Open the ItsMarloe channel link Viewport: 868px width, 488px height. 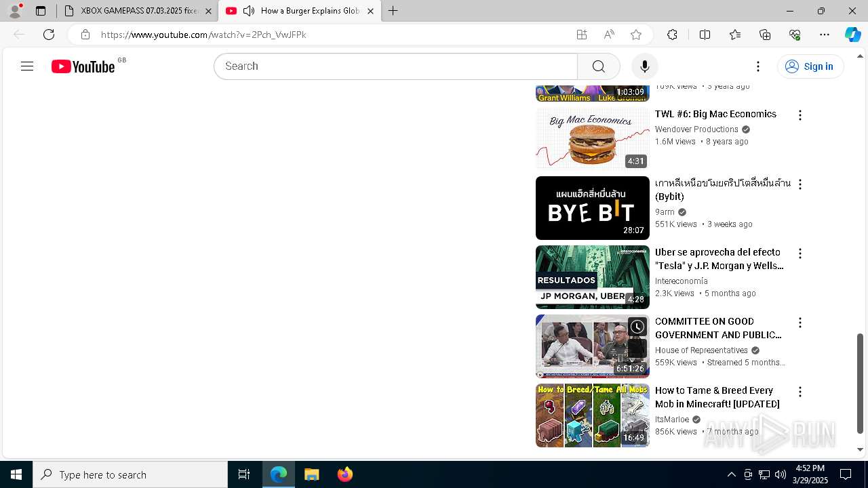tap(672, 420)
